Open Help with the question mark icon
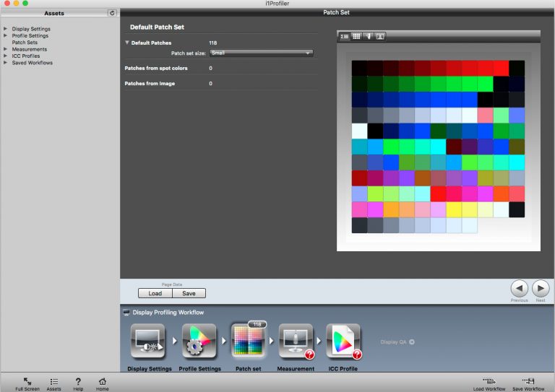The image size is (555, 392). pos(78,381)
